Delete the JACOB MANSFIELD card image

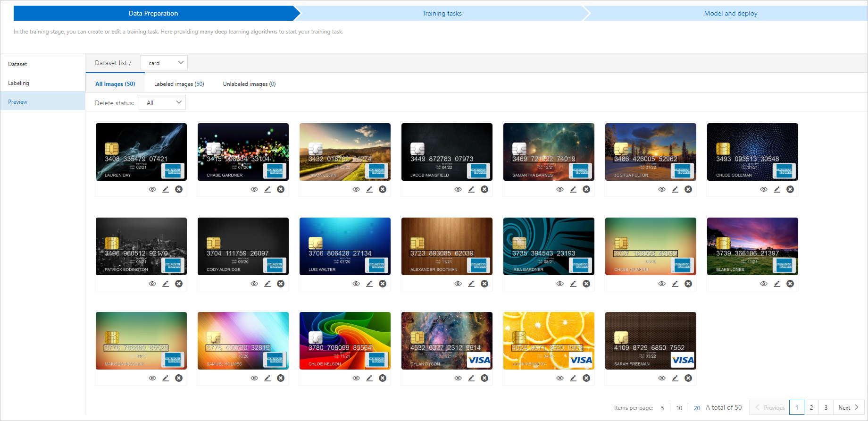click(x=484, y=189)
